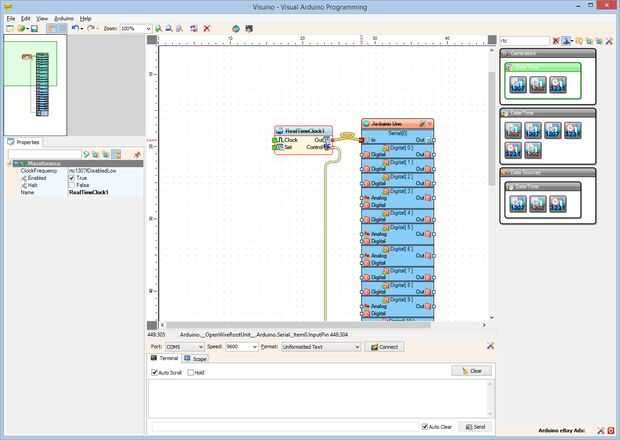Screen dimensions: 620x440
Task: Toggle the Hold checkbox
Action: pos(191,372)
